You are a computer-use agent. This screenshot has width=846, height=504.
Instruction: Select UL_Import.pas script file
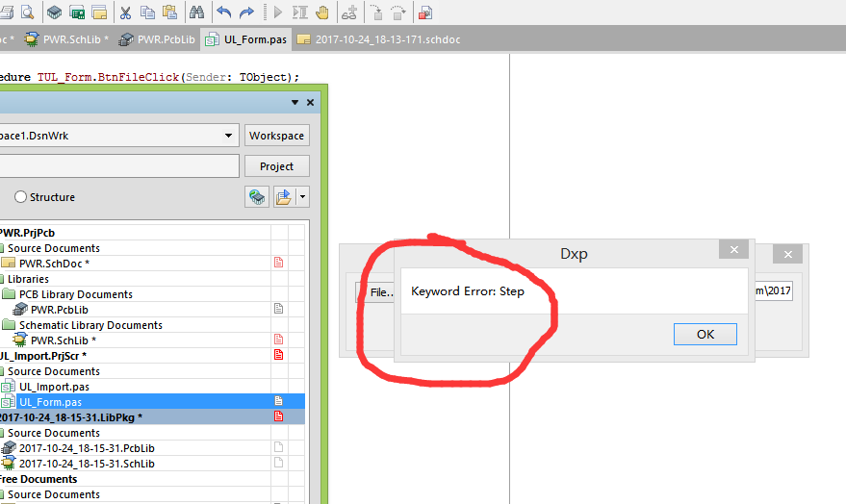click(x=54, y=387)
